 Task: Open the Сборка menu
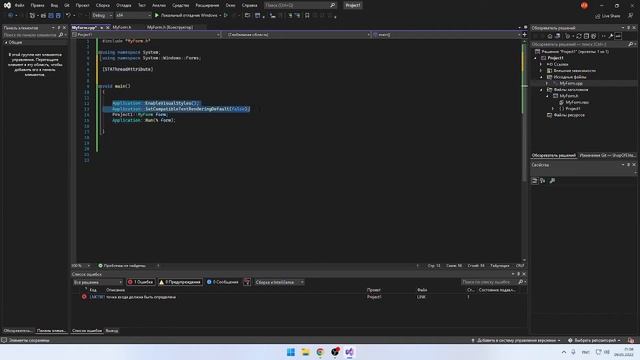tap(102, 5)
